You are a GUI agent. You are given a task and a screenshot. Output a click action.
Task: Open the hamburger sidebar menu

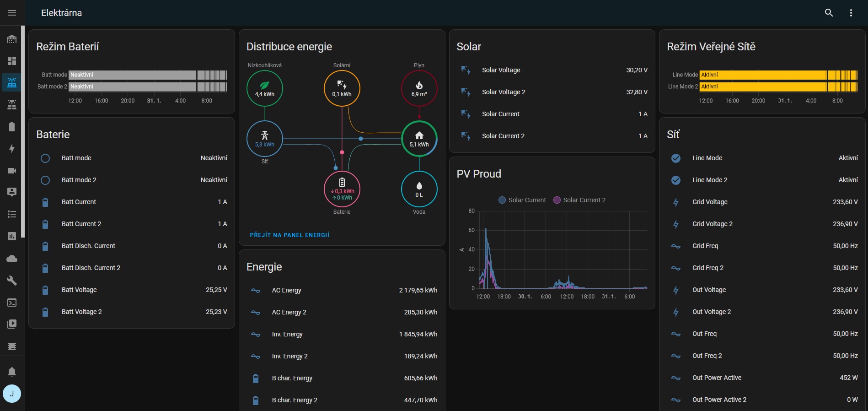coord(12,13)
